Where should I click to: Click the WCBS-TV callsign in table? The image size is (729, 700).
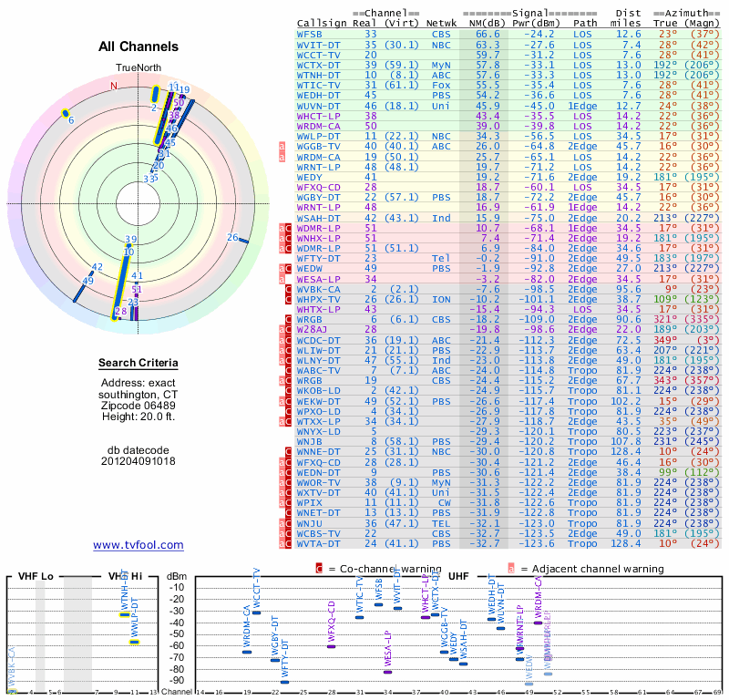tap(318, 534)
